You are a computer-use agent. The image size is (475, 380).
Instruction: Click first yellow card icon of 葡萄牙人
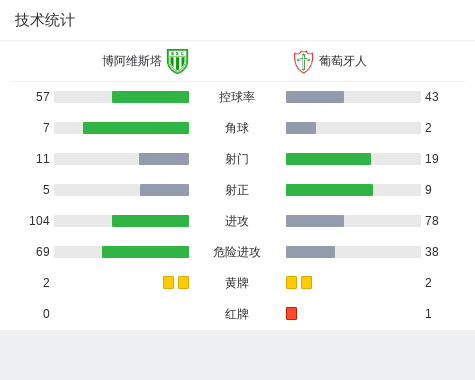click(x=291, y=282)
